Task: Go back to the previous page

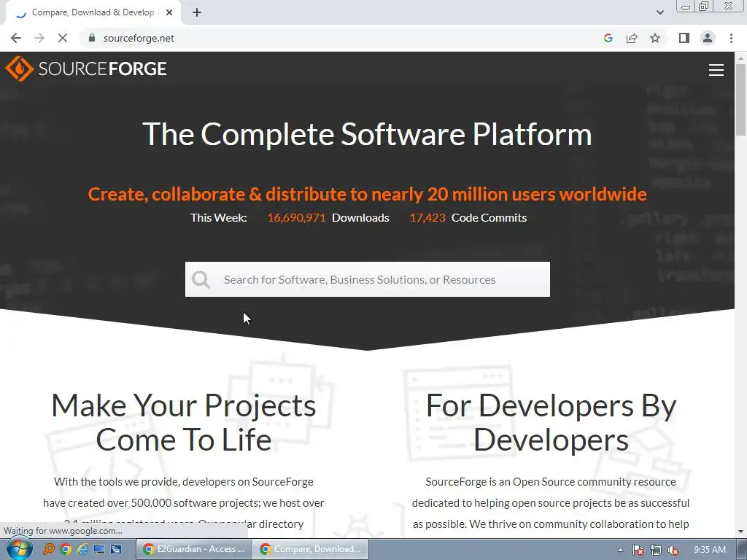Action: (x=16, y=38)
